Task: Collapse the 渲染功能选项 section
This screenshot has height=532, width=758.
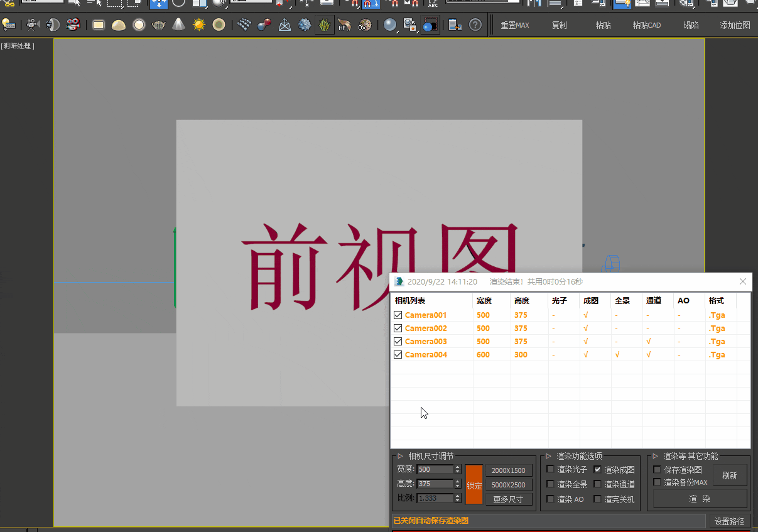Action: point(548,456)
